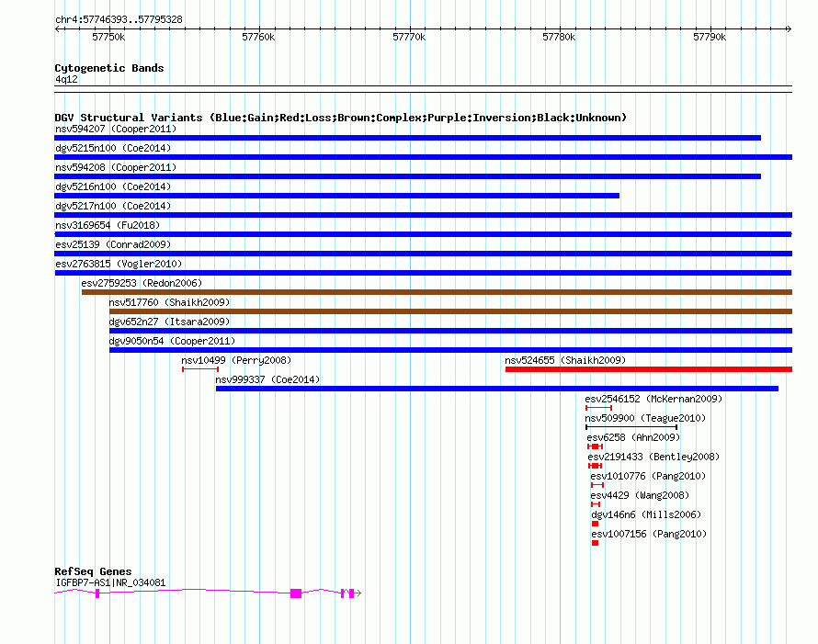
Task: Click the black interval glyph for nsv509900
Action: (x=631, y=427)
